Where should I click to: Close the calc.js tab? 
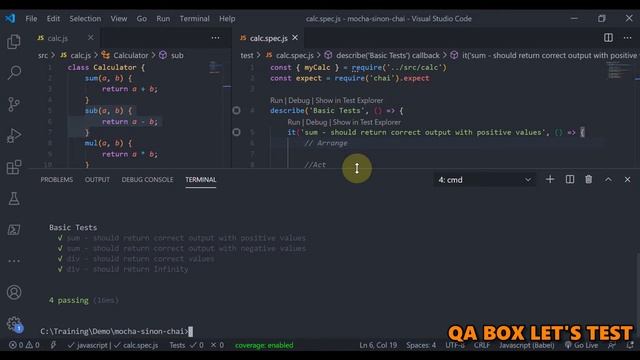point(91,38)
